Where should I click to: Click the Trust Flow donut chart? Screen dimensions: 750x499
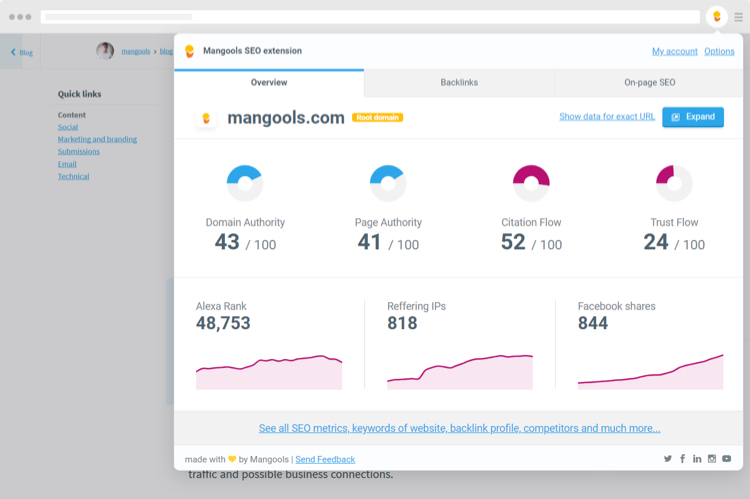[674, 183]
